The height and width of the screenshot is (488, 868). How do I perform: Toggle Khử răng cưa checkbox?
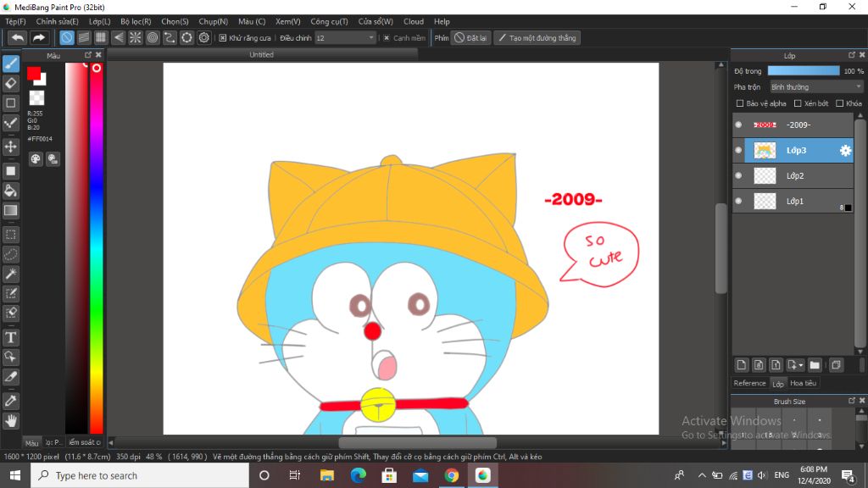(x=223, y=38)
